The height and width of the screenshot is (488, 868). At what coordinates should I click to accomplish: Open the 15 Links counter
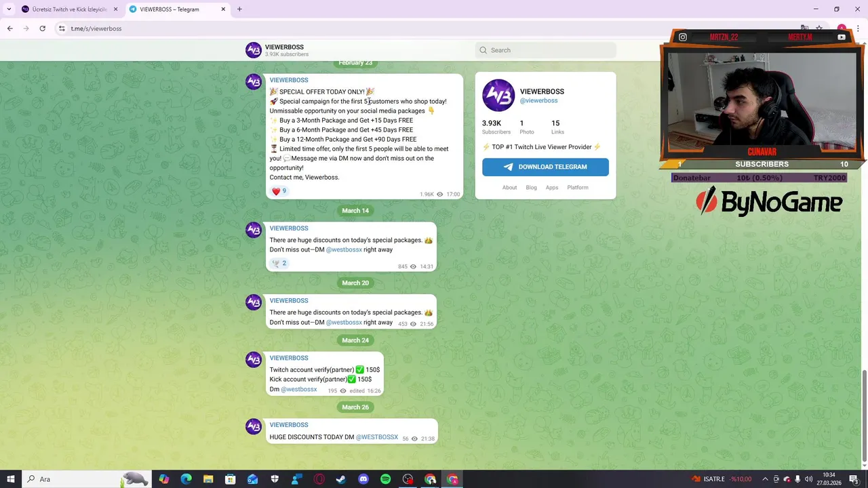coord(557,127)
